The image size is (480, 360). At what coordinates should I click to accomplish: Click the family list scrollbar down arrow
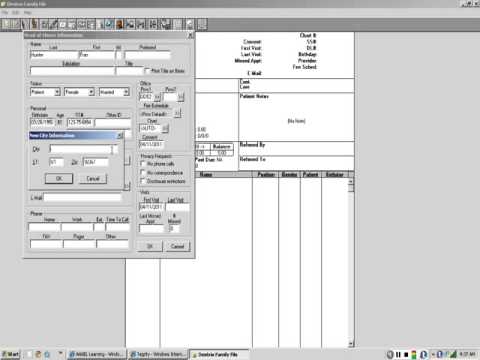point(351,344)
